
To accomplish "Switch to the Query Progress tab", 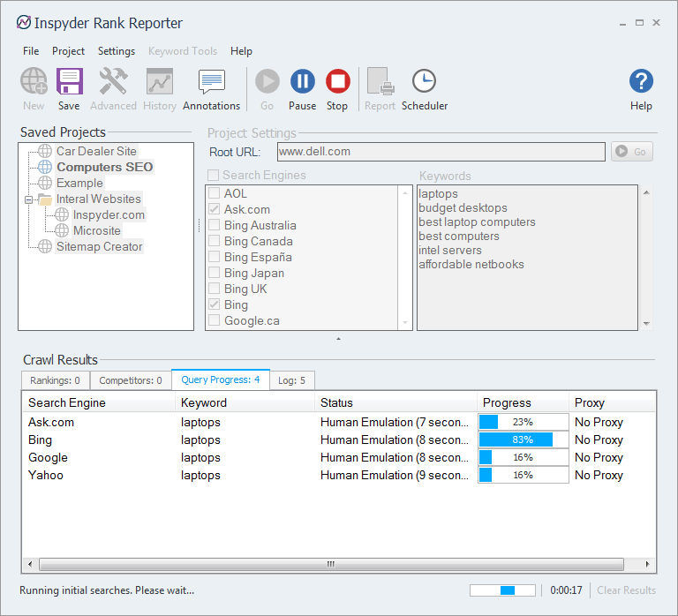I will [x=221, y=379].
